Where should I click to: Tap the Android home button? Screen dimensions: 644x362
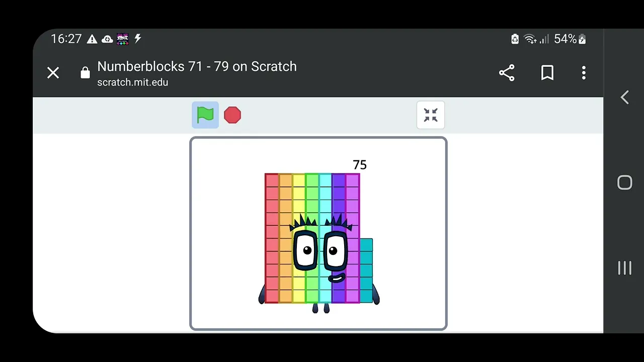coord(624,182)
